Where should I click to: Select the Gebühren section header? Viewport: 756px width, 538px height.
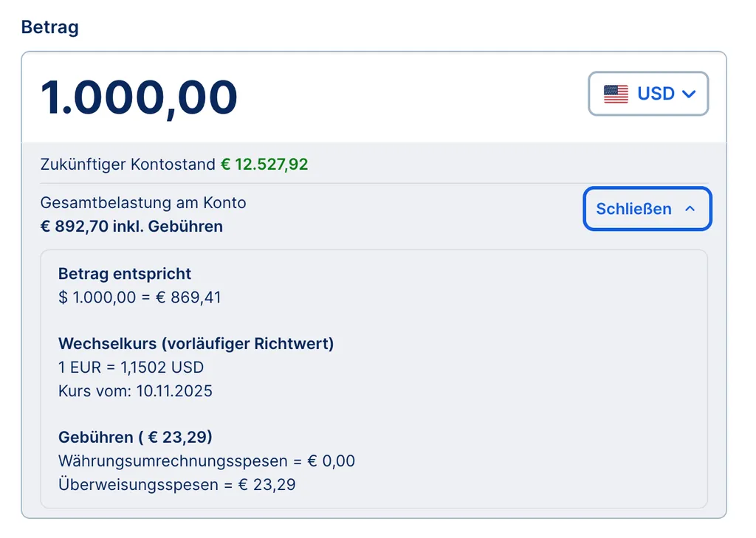tap(135, 437)
